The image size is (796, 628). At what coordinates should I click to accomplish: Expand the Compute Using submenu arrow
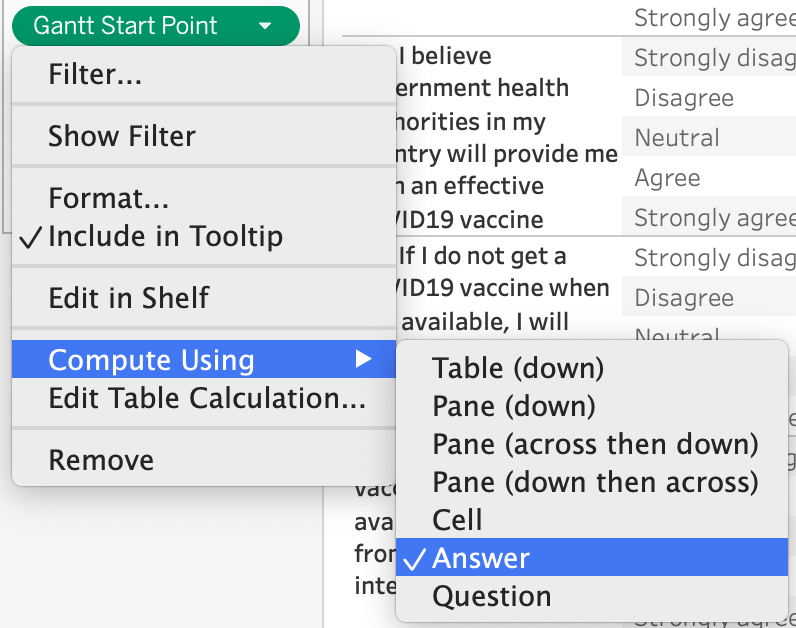tap(363, 360)
